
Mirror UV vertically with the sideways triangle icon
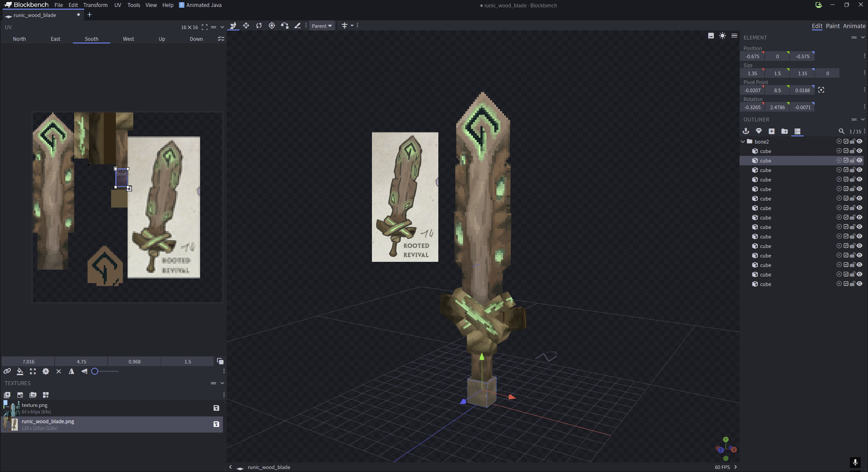pos(84,371)
